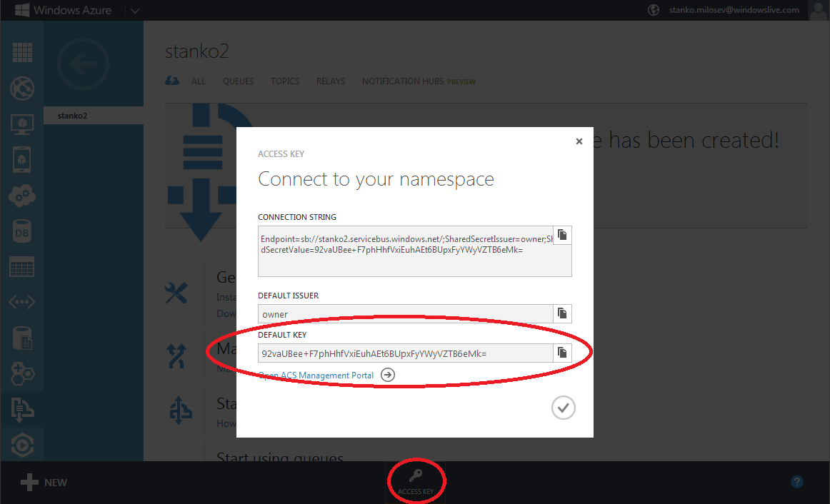The height and width of the screenshot is (504, 830).
Task: Open the All Items grid icon
Action: [x=22, y=54]
